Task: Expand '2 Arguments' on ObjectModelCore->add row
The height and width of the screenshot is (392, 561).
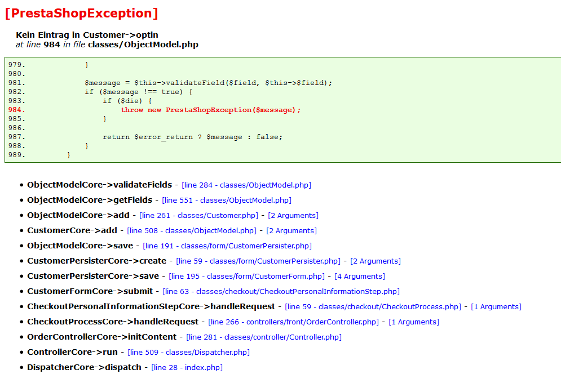Action: (293, 216)
